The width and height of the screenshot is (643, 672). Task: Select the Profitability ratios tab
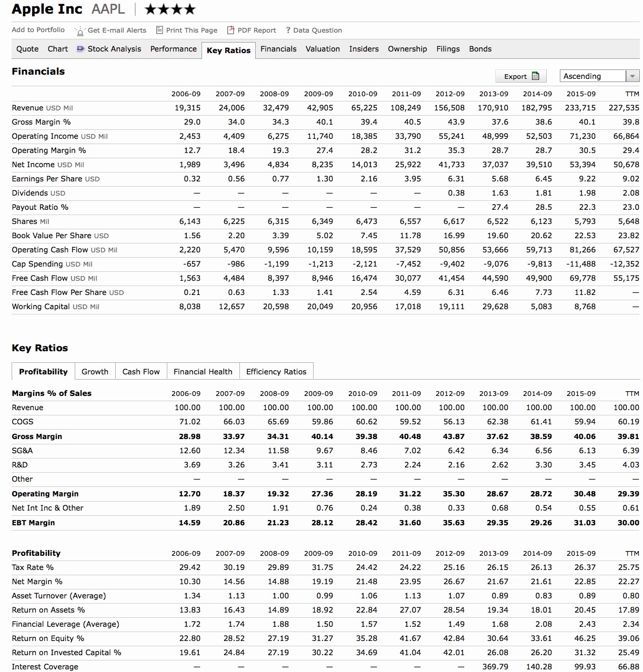click(x=43, y=371)
